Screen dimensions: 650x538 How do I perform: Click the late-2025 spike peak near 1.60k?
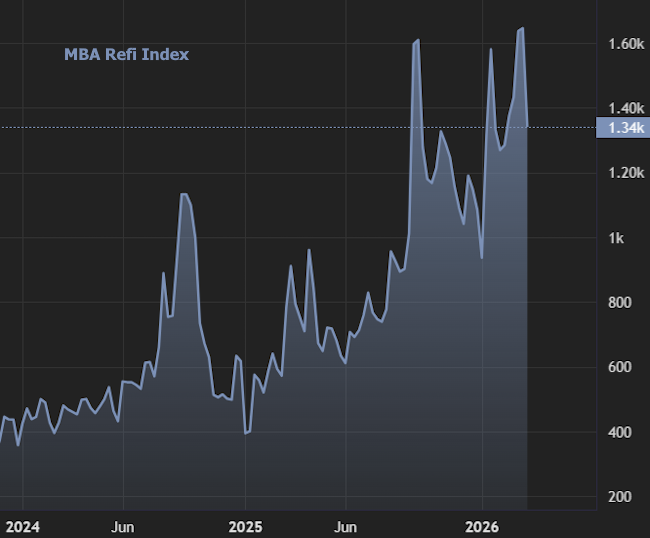(x=416, y=40)
